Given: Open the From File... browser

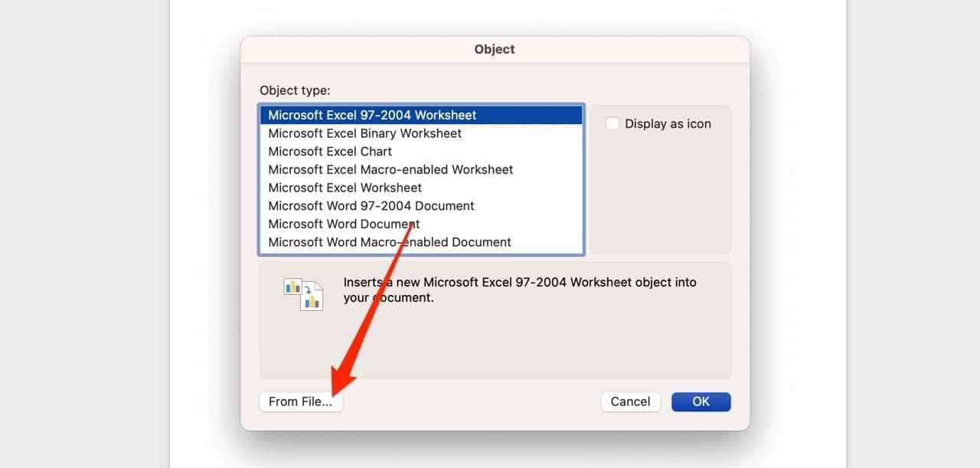Looking at the screenshot, I should [x=300, y=401].
